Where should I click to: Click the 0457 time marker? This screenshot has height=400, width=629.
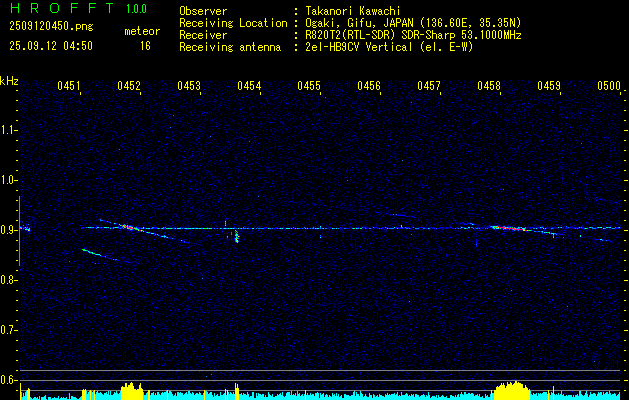[429, 85]
